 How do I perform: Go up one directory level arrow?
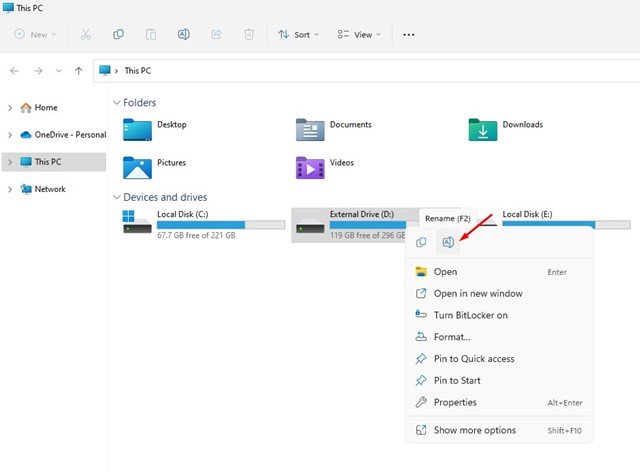[78, 71]
